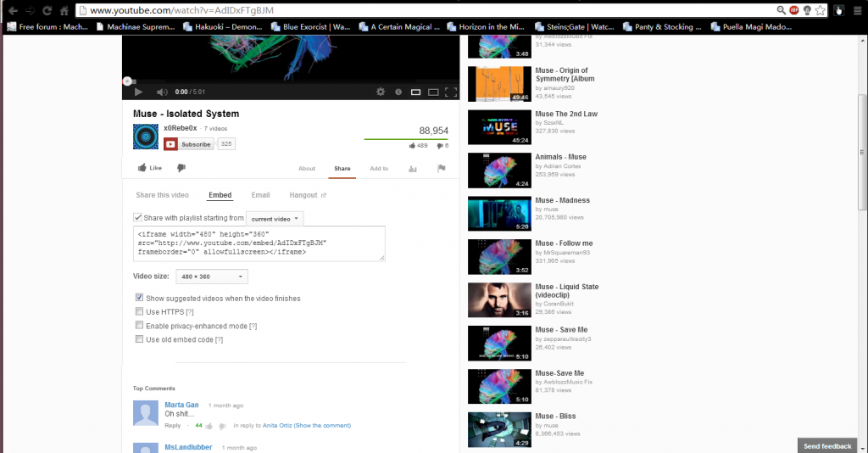Click the browser back arrow
Viewport: 868px width, 453px height.
tap(14, 10)
